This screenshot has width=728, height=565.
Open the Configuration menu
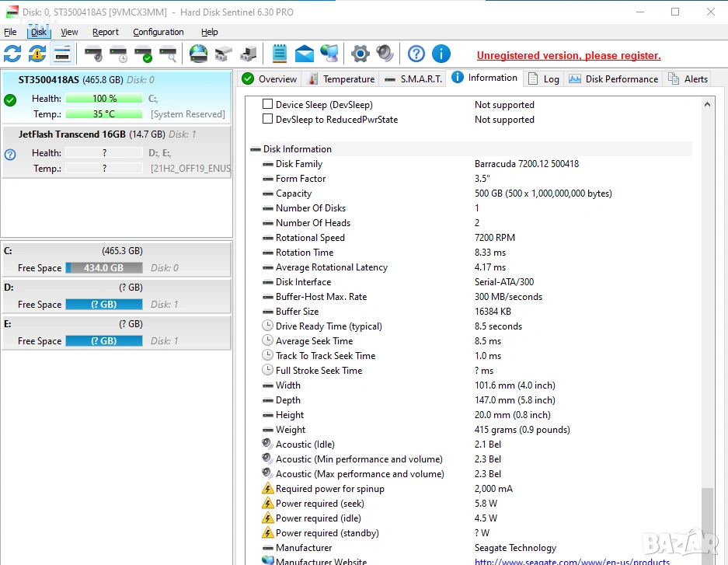click(158, 32)
